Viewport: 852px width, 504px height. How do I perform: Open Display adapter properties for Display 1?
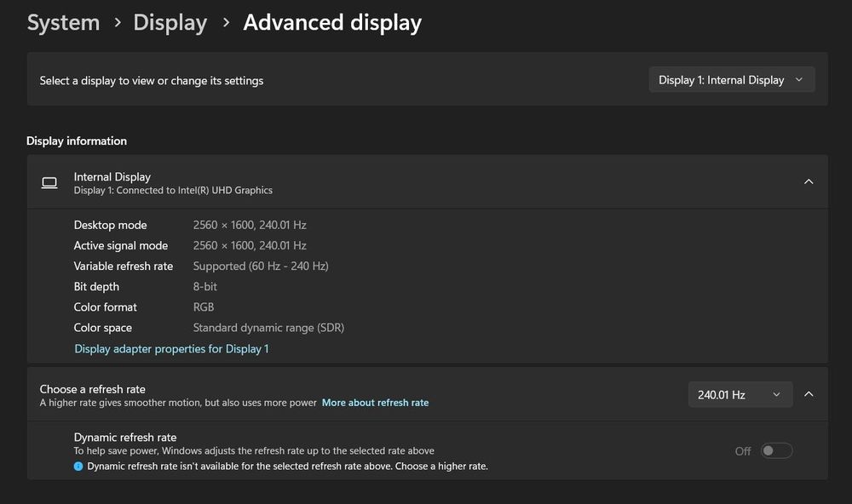point(171,349)
